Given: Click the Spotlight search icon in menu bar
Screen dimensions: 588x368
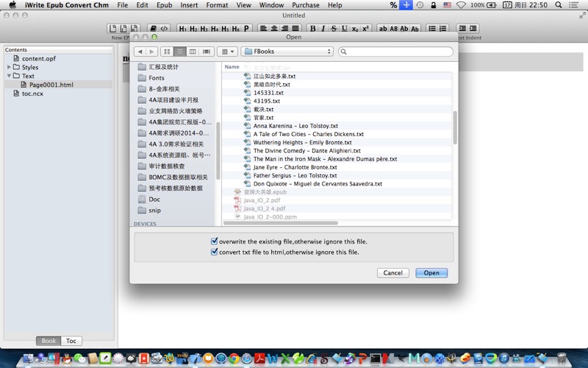Looking at the screenshot, I should tap(559, 5).
